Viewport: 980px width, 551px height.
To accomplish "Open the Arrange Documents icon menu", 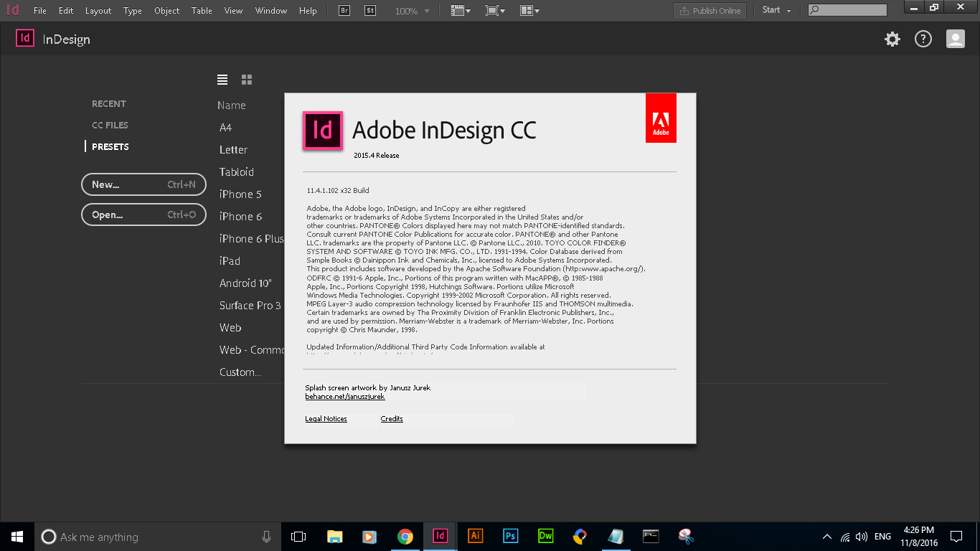I will point(529,11).
